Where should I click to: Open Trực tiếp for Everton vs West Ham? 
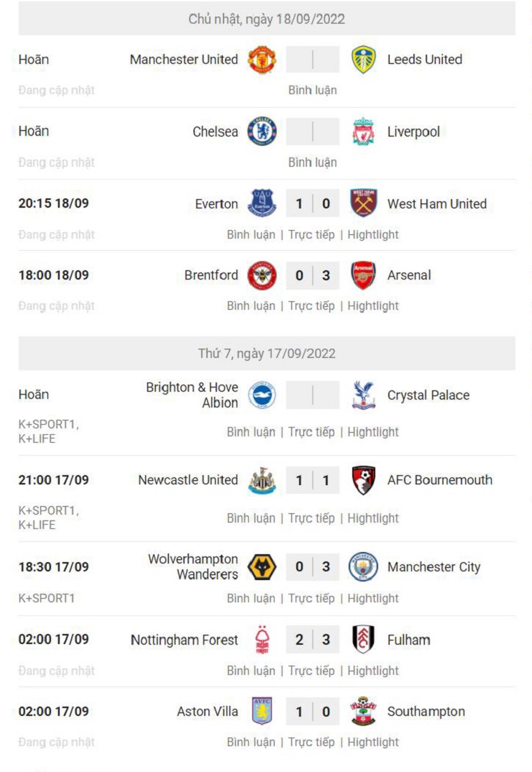(x=311, y=235)
